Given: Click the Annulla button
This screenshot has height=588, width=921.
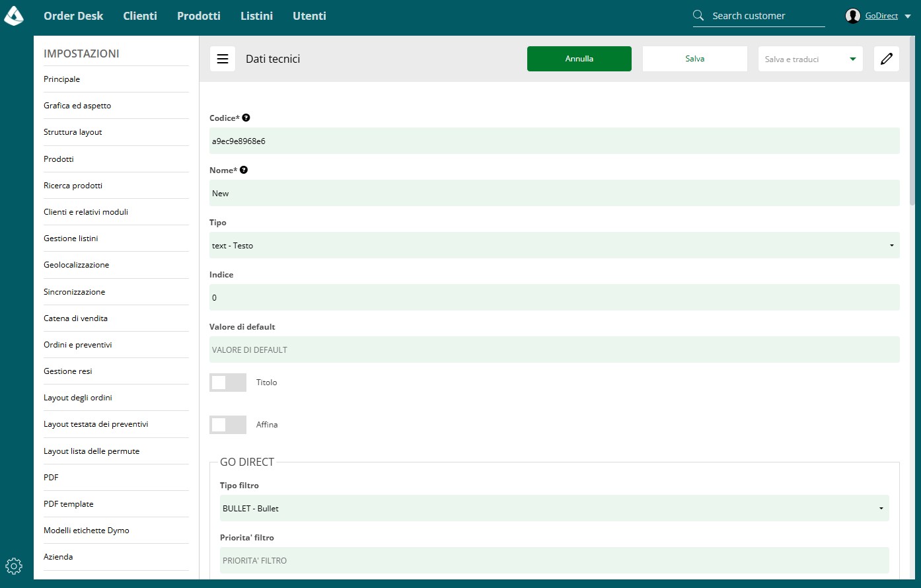Looking at the screenshot, I should 579,59.
